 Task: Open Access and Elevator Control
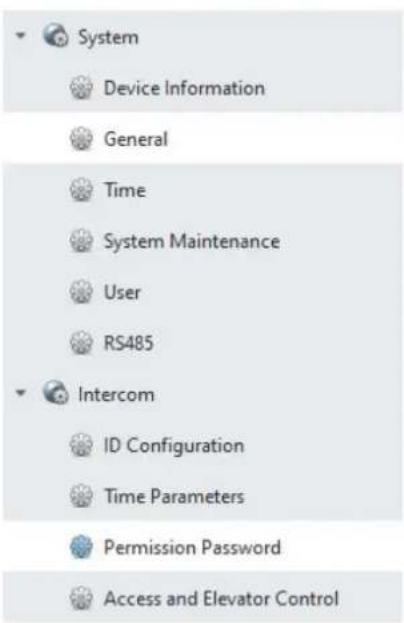click(202, 598)
